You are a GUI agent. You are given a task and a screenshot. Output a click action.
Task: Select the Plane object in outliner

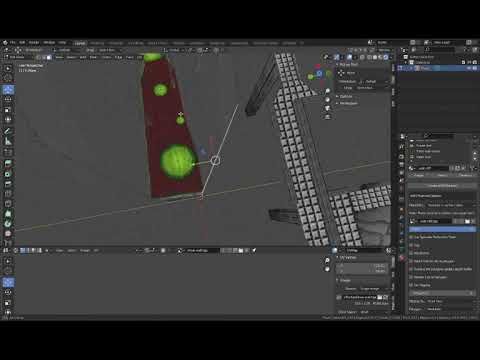point(425,68)
